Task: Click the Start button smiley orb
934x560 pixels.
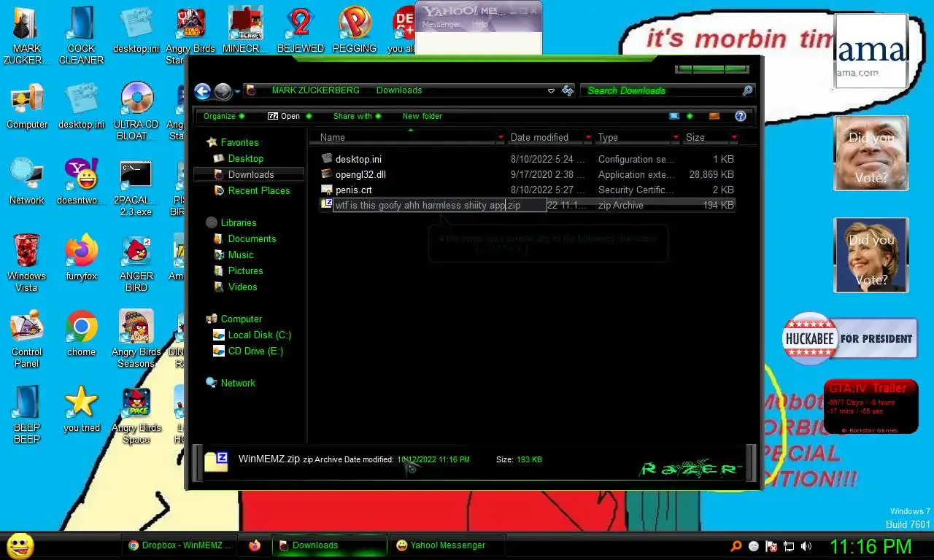Action: (20, 545)
